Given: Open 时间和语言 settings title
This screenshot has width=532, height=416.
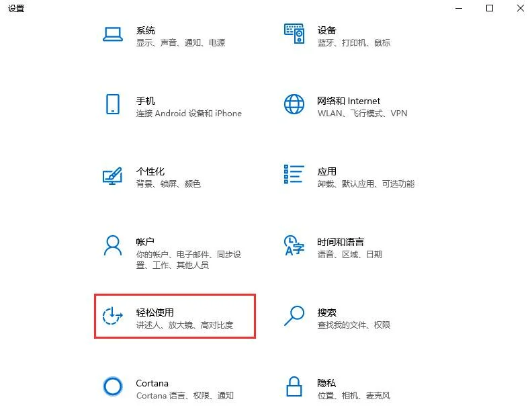Looking at the screenshot, I should click(341, 242).
